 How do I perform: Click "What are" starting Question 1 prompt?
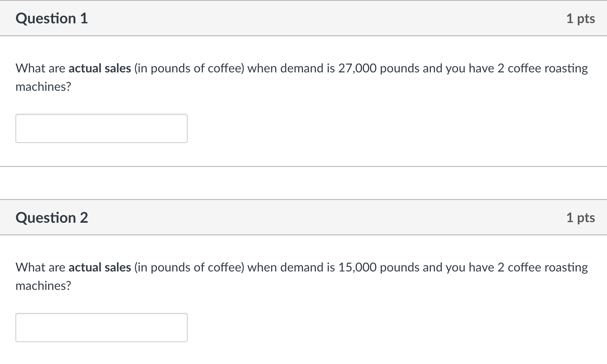[x=40, y=68]
